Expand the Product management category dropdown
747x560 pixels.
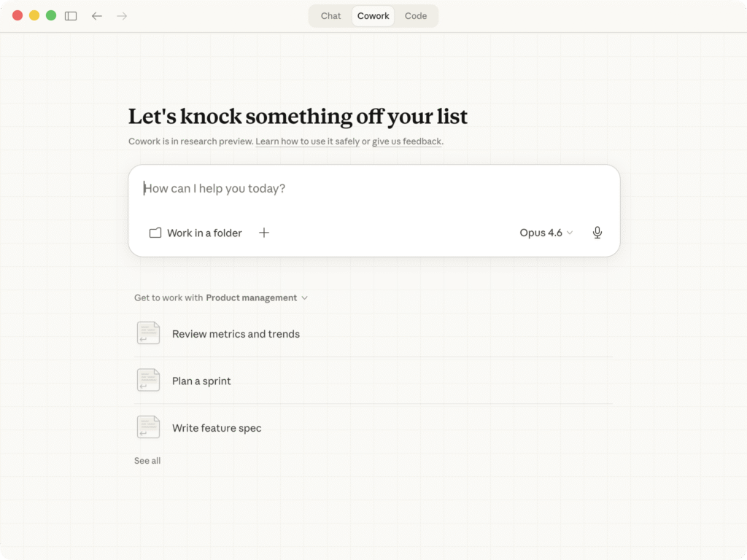257,297
